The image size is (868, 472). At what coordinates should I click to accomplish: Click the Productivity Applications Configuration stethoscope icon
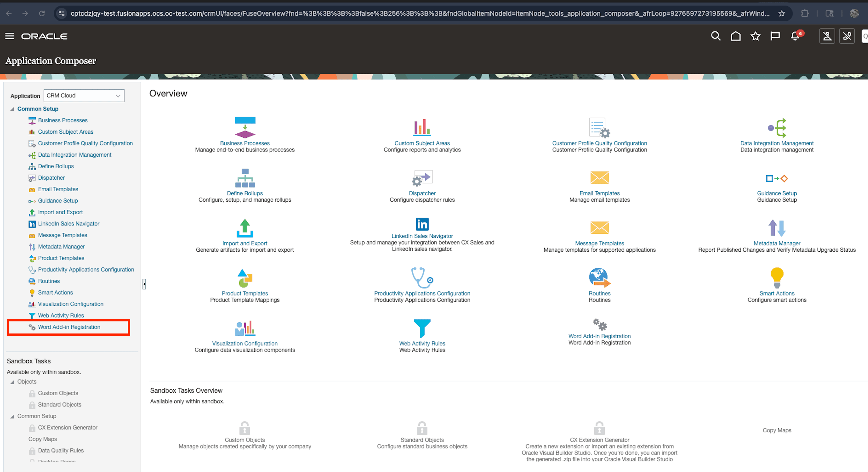click(x=422, y=278)
